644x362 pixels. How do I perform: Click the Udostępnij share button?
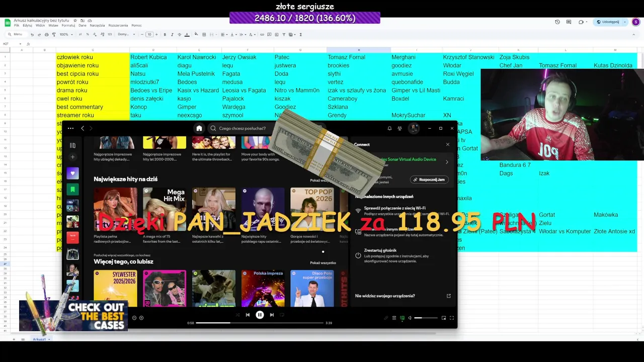(608, 22)
